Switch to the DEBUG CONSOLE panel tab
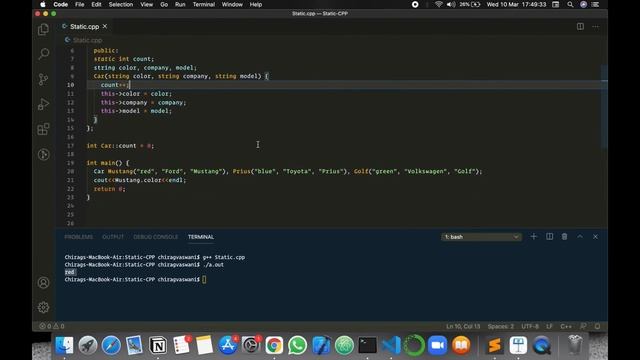Screen dimensions: 640x360 [156, 237]
